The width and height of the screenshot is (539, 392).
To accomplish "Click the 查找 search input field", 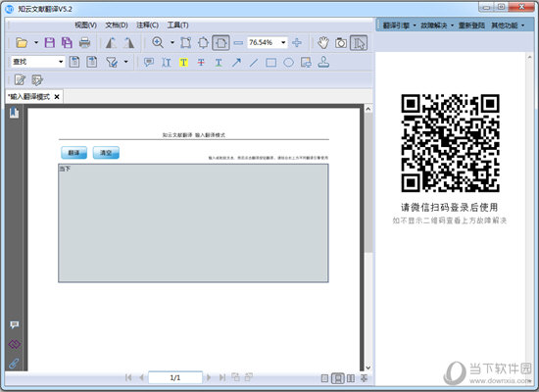I will click(x=34, y=62).
